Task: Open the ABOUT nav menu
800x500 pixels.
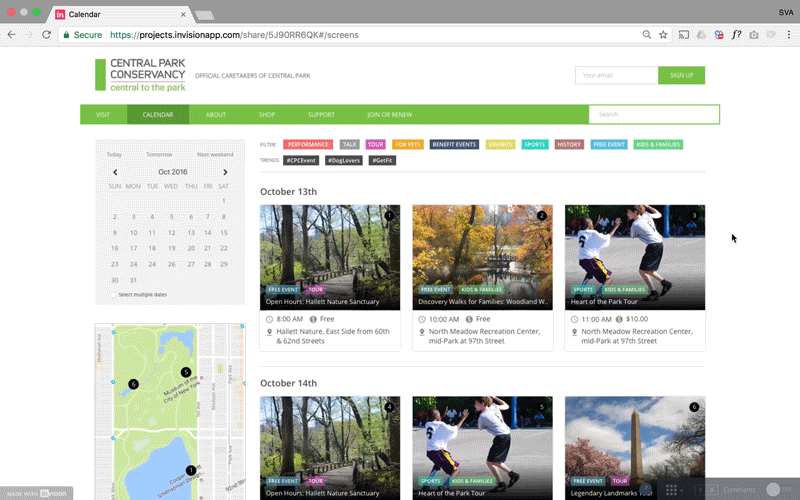Action: [x=216, y=115]
